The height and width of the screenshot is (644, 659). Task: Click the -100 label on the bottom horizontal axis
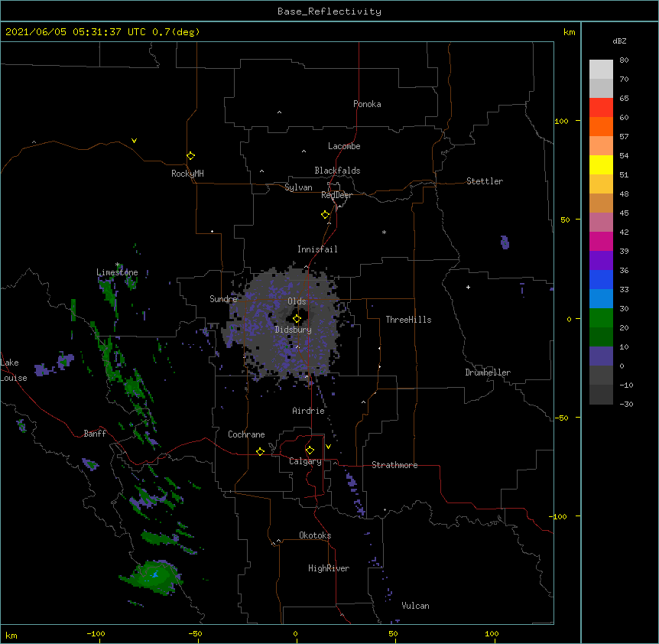tap(96, 633)
